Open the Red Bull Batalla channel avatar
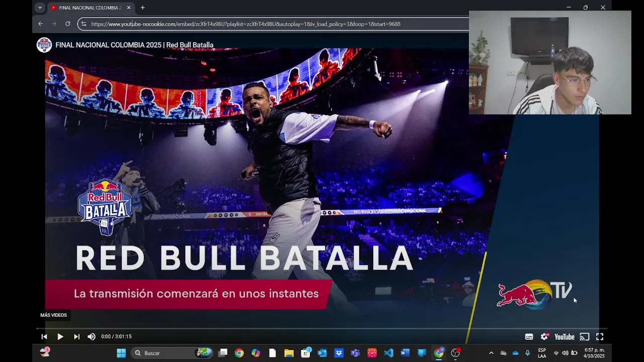Viewport: 644px width, 362px height. (x=44, y=45)
